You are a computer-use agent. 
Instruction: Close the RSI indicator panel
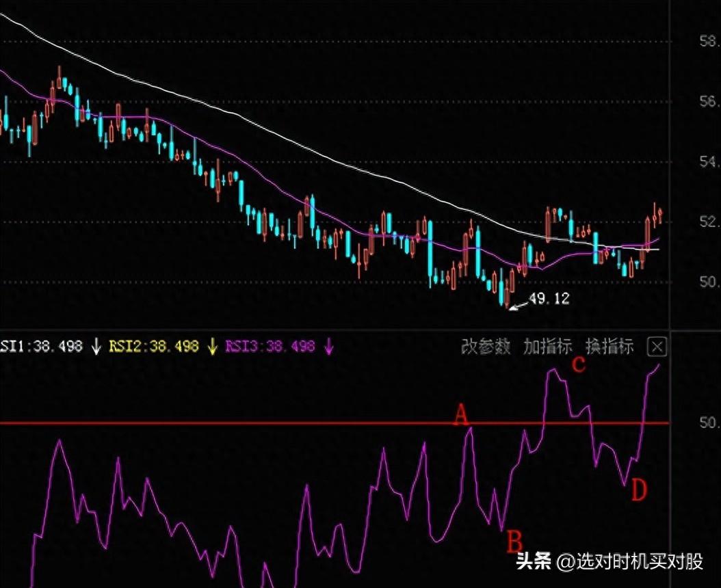(657, 347)
